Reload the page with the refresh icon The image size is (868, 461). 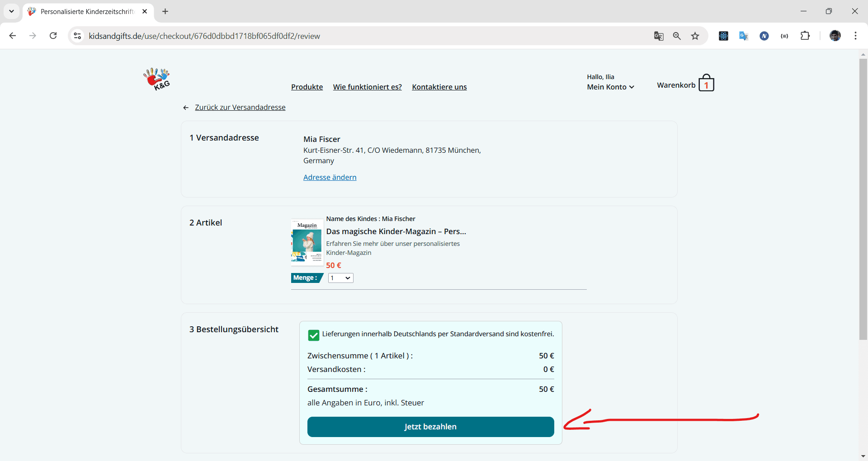tap(53, 36)
